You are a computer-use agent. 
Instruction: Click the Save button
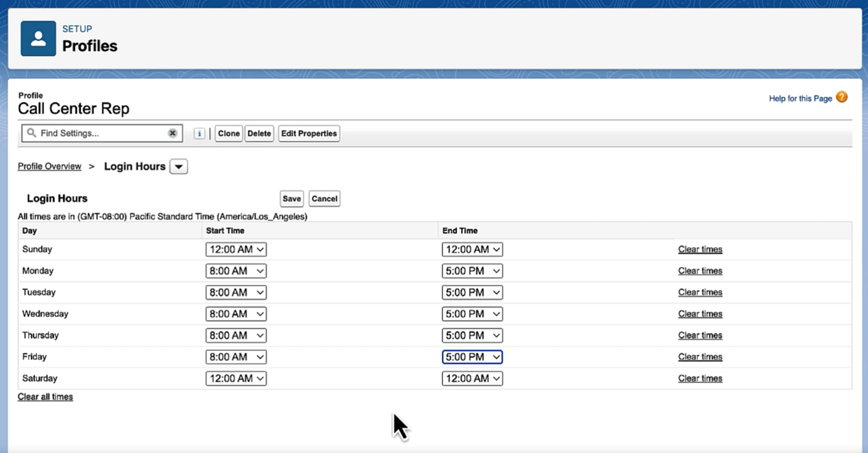click(291, 199)
